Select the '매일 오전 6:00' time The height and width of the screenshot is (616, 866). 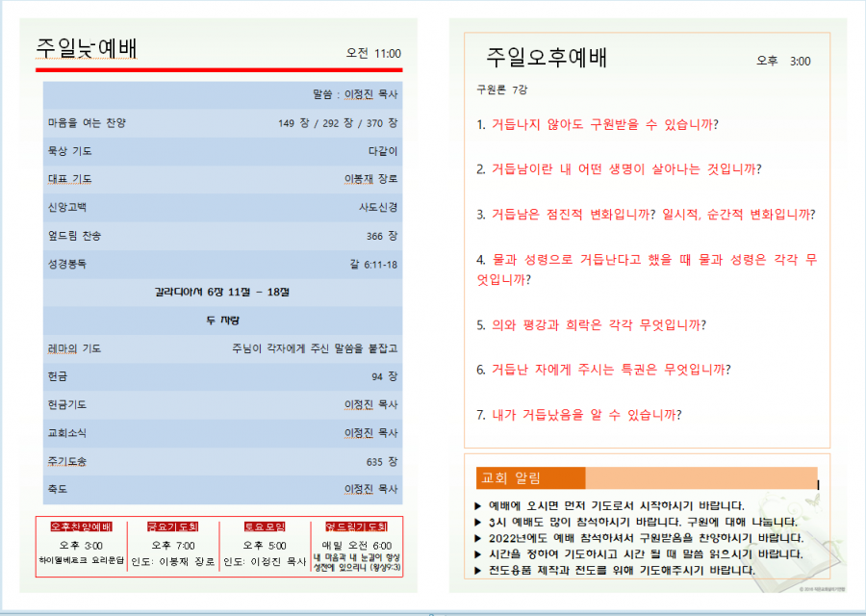[x=357, y=546]
